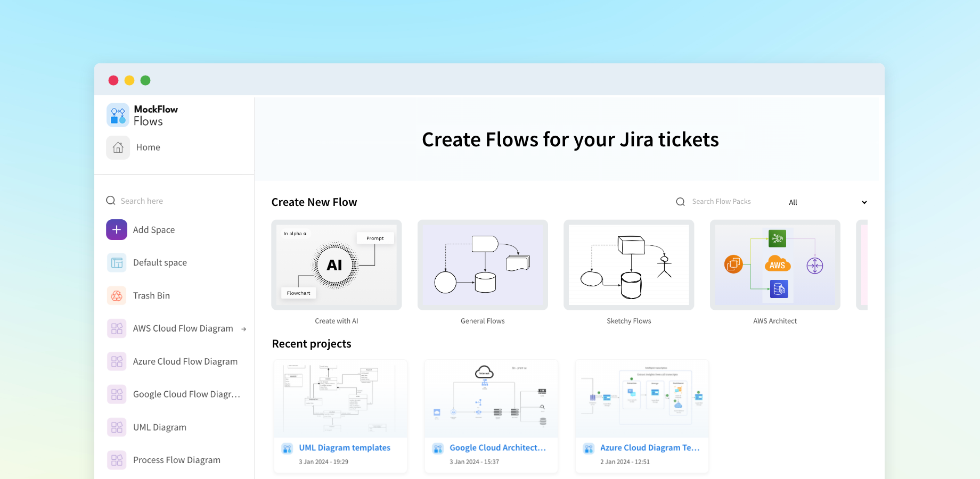Image resolution: width=980 pixels, height=479 pixels.
Task: Click the Process Flow Diagram space icon
Action: tap(117, 460)
